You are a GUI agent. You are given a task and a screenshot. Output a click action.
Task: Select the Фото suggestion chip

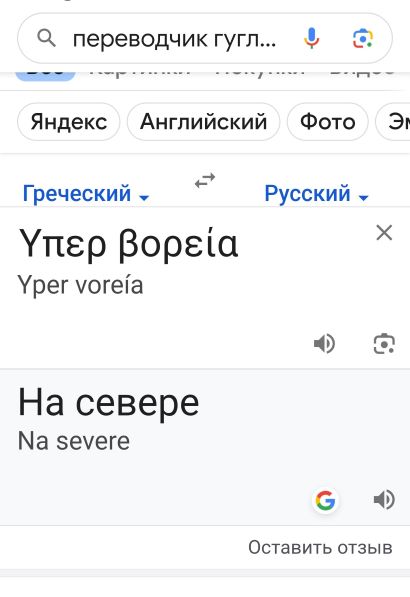tap(327, 122)
